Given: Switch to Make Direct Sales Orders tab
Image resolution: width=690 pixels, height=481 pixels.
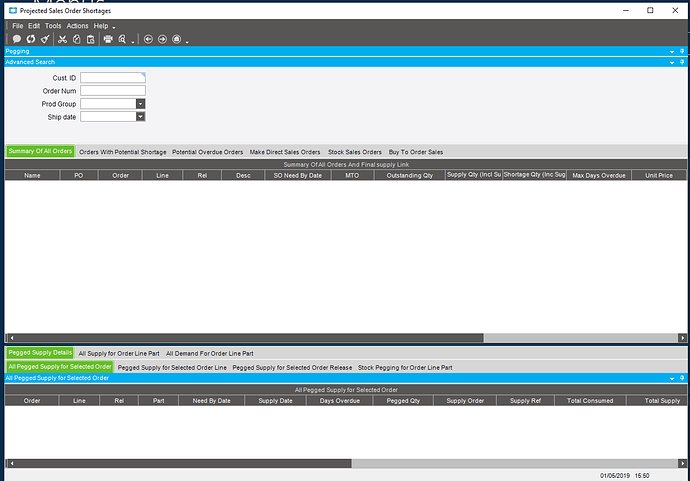Looking at the screenshot, I should 285,152.
